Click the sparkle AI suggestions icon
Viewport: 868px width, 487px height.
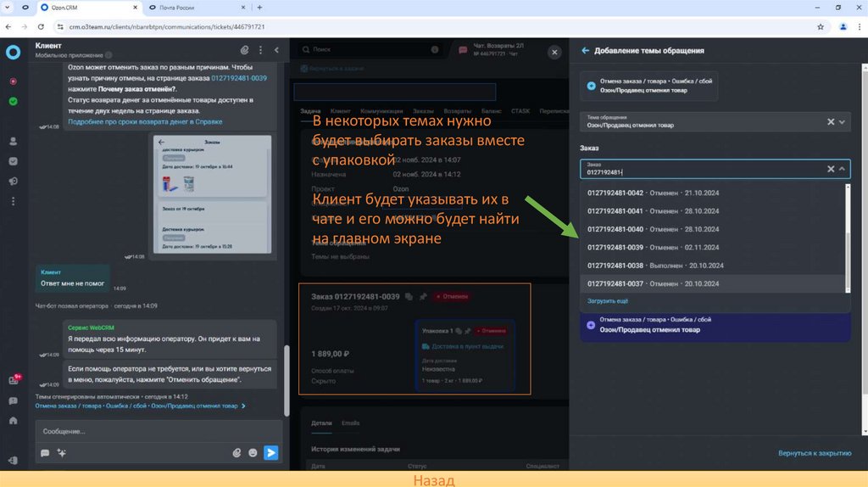point(61,453)
